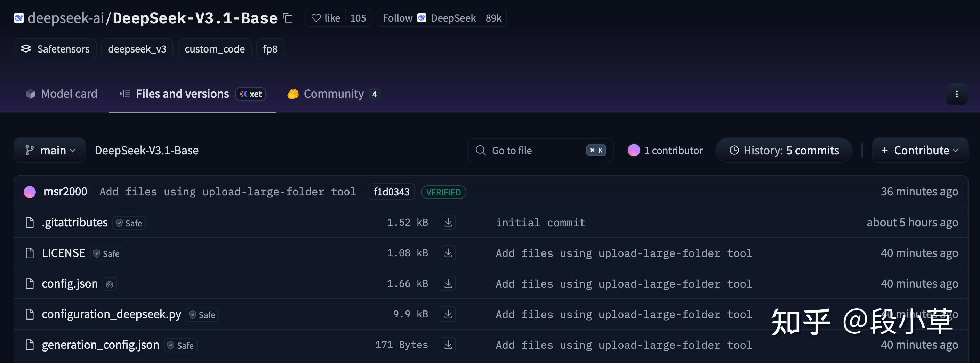This screenshot has height=363, width=980.
Task: Click the Safe badge next to generation_config.json
Action: 181,346
